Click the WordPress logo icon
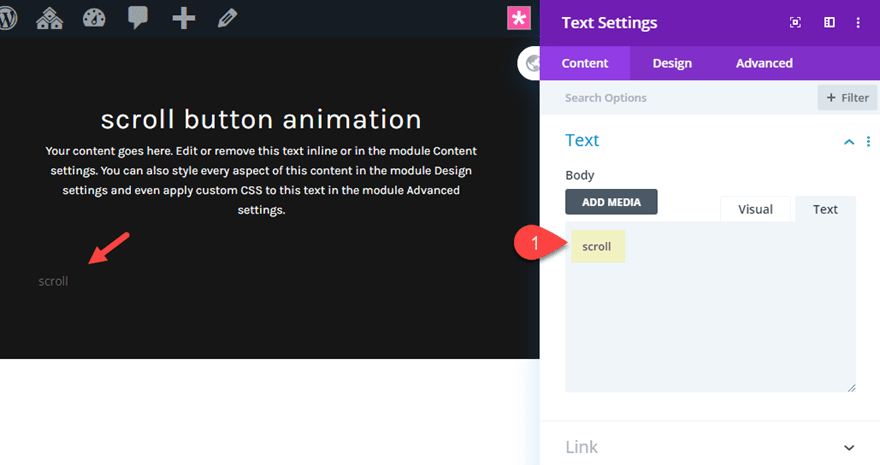The height and width of the screenshot is (465, 880). (x=6, y=18)
